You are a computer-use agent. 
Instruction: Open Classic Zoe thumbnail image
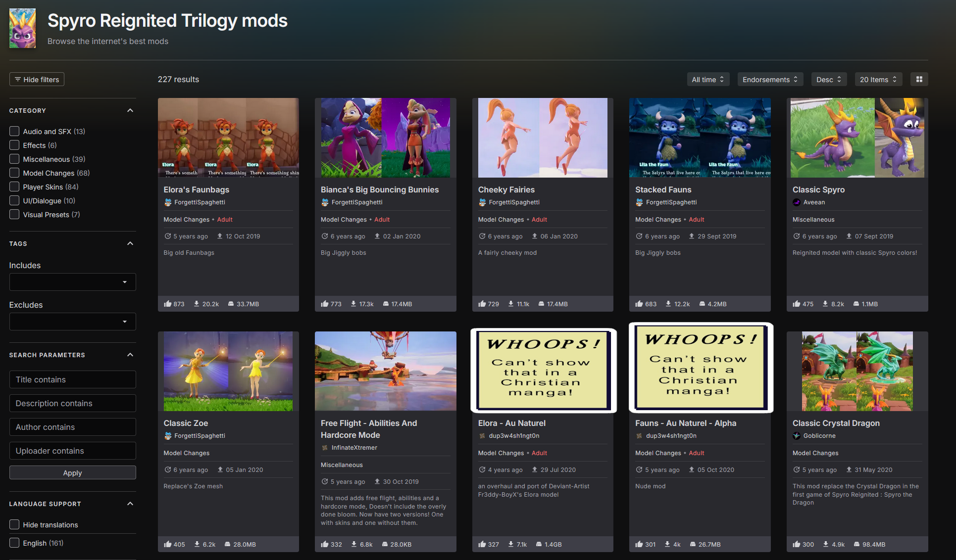pyautogui.click(x=228, y=371)
